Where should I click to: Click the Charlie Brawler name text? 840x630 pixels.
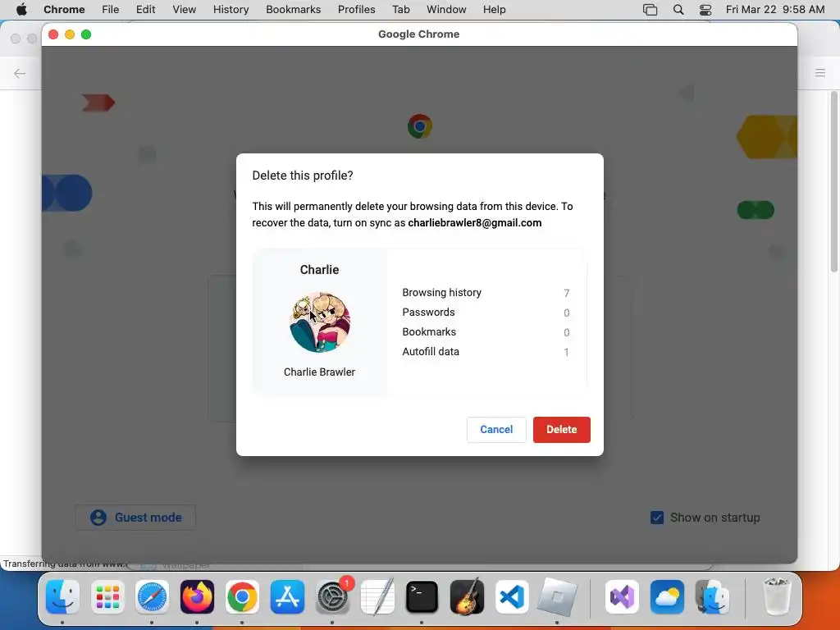click(319, 372)
